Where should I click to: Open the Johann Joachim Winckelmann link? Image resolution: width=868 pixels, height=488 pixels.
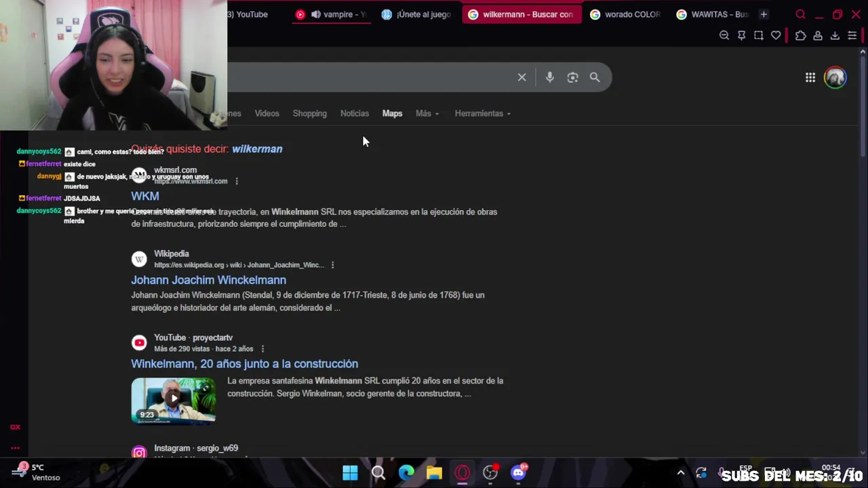[x=208, y=280]
